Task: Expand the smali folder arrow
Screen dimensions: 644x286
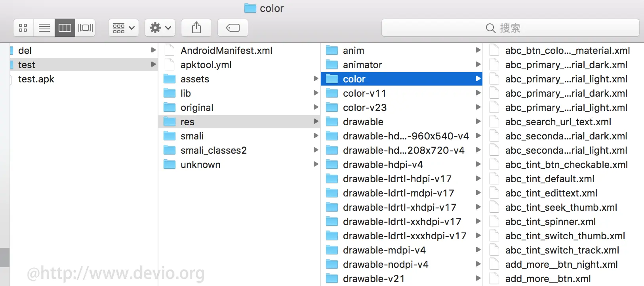Action: [316, 136]
